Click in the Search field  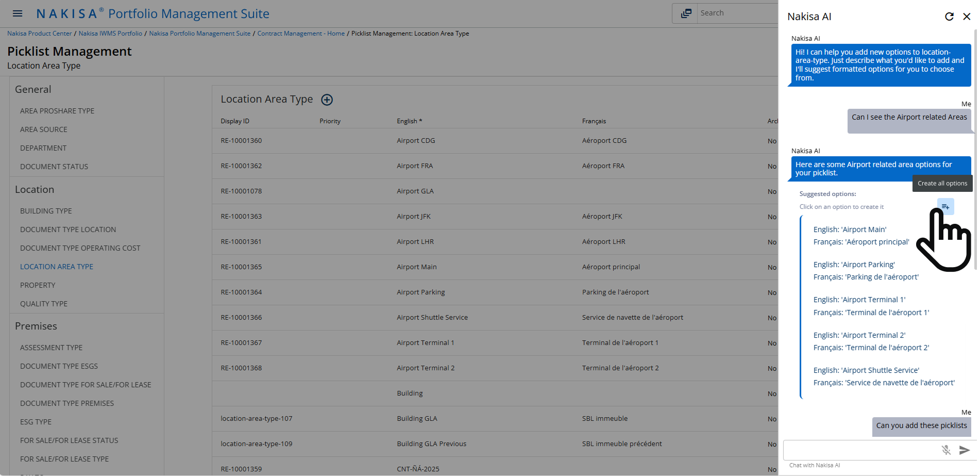pyautogui.click(x=737, y=12)
